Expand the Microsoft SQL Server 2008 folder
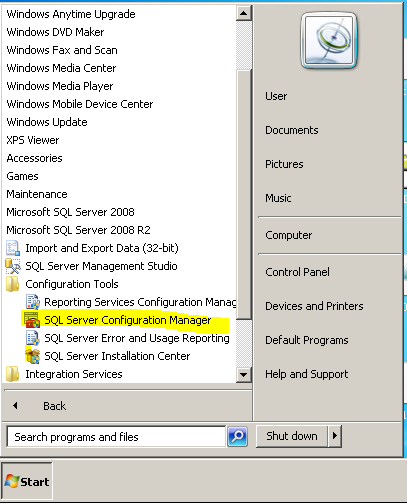Viewport: 407px width, 503px height. click(x=70, y=212)
